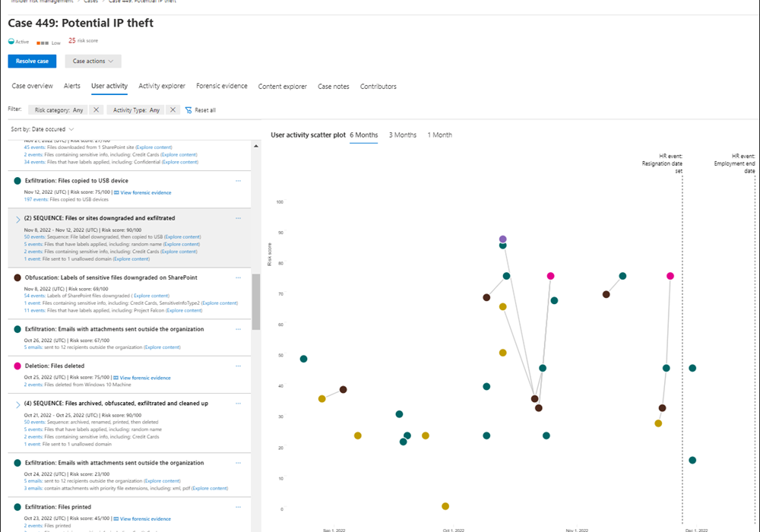Viewport: 760px width, 532px height.
Task: Expand the Files archived, obfuscated sequence
Action: point(17,404)
